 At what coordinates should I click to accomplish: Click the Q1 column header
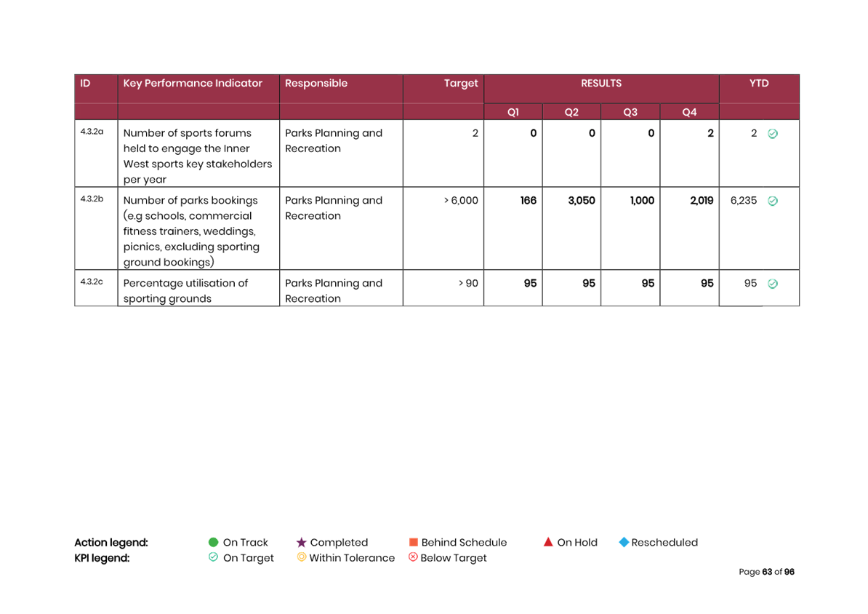point(513,112)
